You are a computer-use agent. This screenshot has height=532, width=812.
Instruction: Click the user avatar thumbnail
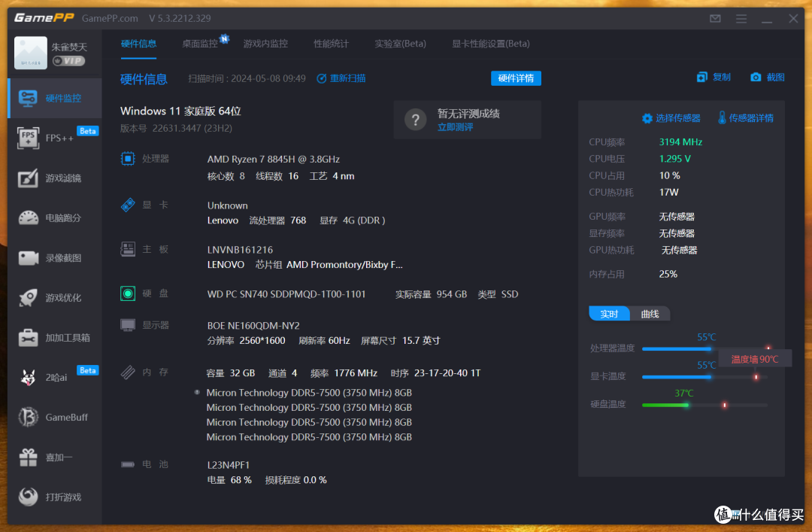[x=31, y=53]
